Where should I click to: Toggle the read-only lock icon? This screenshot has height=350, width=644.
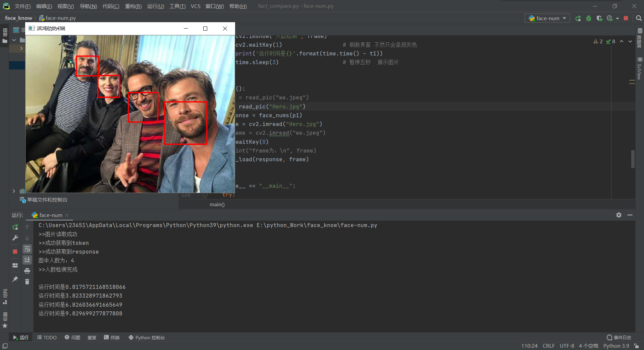tap(636, 346)
